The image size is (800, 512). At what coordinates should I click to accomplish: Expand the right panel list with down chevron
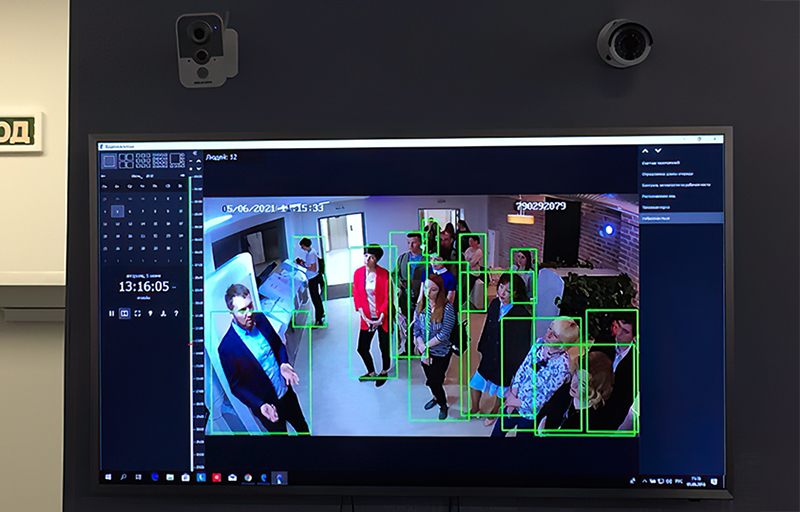[x=658, y=151]
